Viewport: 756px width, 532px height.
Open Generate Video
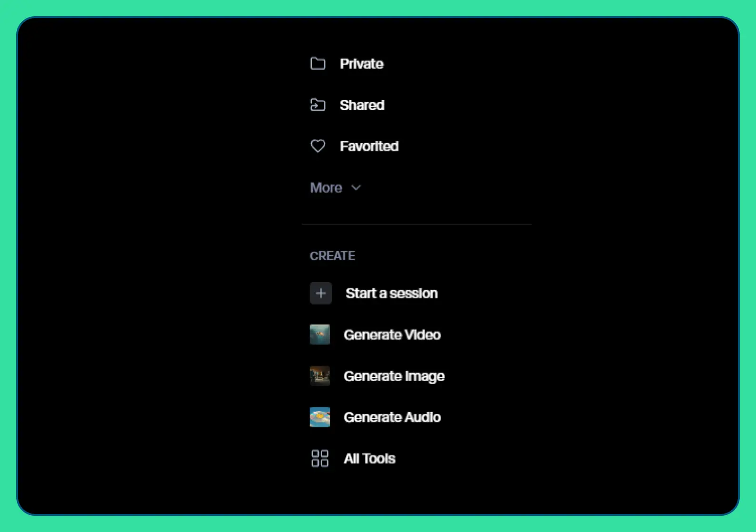click(392, 335)
